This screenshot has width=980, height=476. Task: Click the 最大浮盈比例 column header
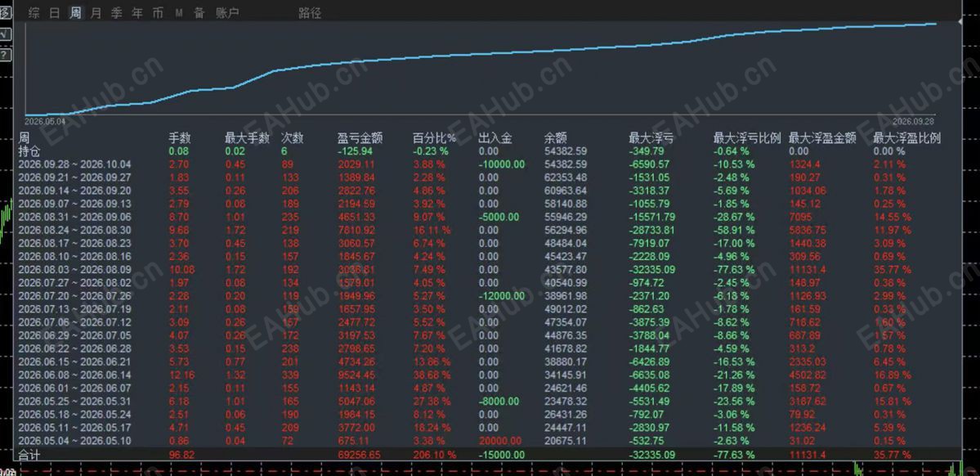(x=907, y=138)
